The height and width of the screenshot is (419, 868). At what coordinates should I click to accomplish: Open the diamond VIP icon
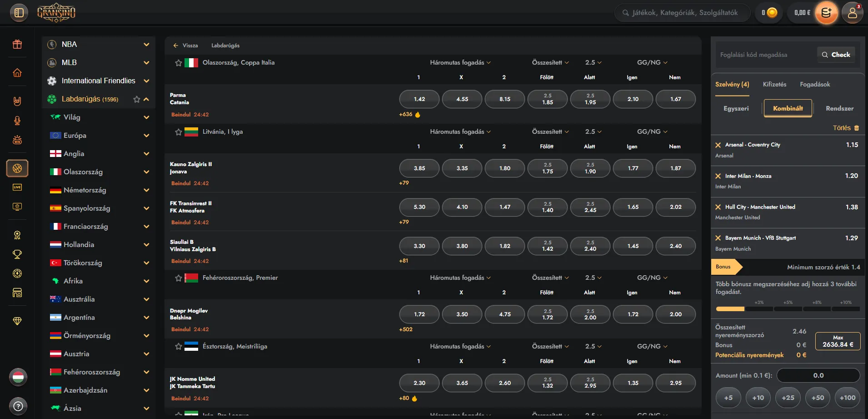point(17,321)
